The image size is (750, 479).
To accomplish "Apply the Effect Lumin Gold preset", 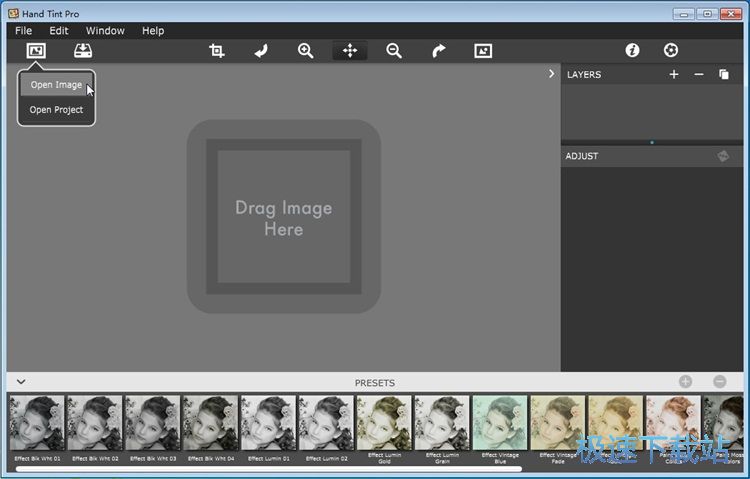I will 384,422.
